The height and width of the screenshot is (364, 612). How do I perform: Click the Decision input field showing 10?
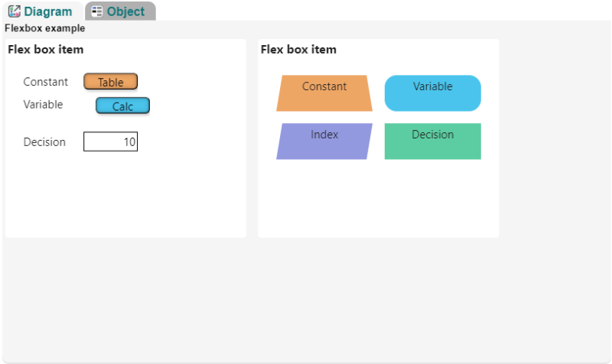110,141
